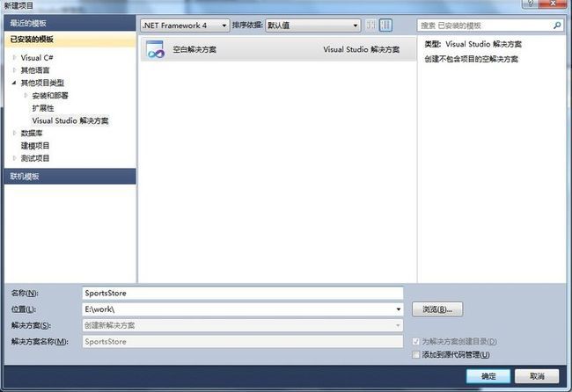The height and width of the screenshot is (392, 572).
Task: Click the search magnifier icon
Action: tap(557, 25)
